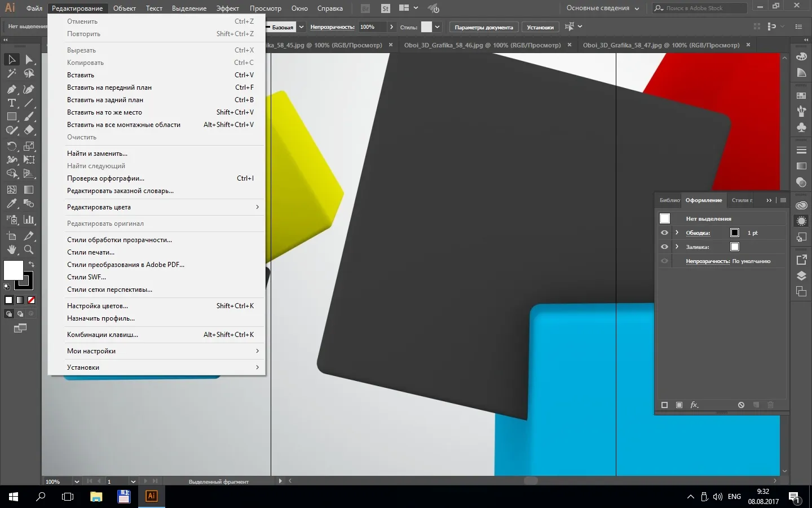Open the Layers panel icon in dock
This screenshot has height=508, width=812.
point(801,276)
